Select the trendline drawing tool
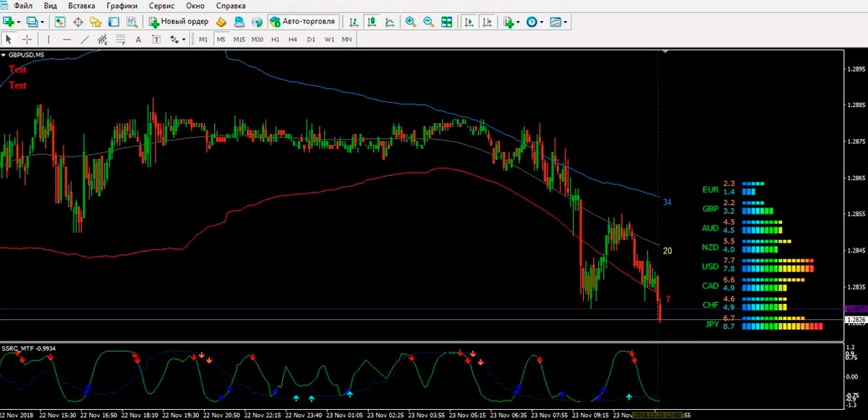Screen dimensions: 868x420 click(x=84, y=39)
